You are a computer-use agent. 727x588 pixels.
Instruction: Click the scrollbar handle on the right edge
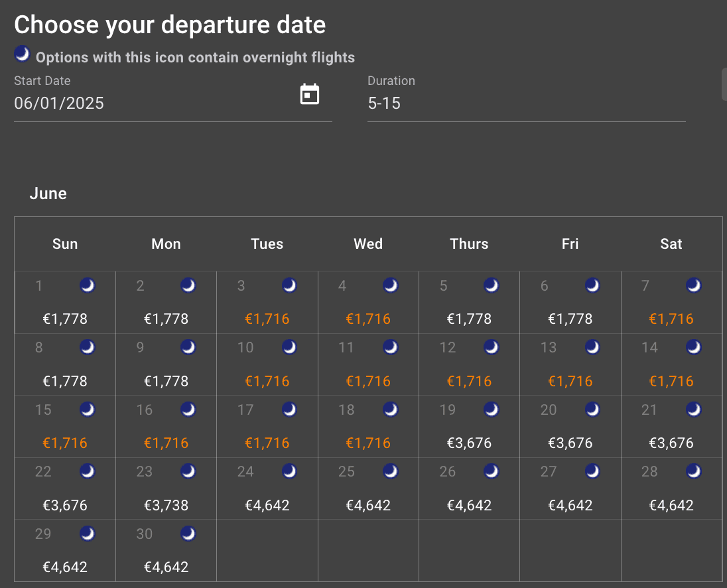[x=724, y=84]
